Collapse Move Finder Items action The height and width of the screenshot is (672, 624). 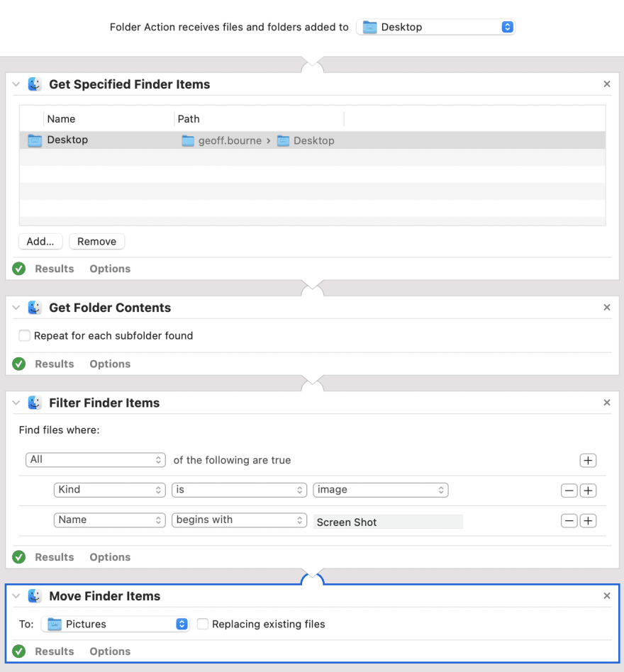[x=16, y=595]
